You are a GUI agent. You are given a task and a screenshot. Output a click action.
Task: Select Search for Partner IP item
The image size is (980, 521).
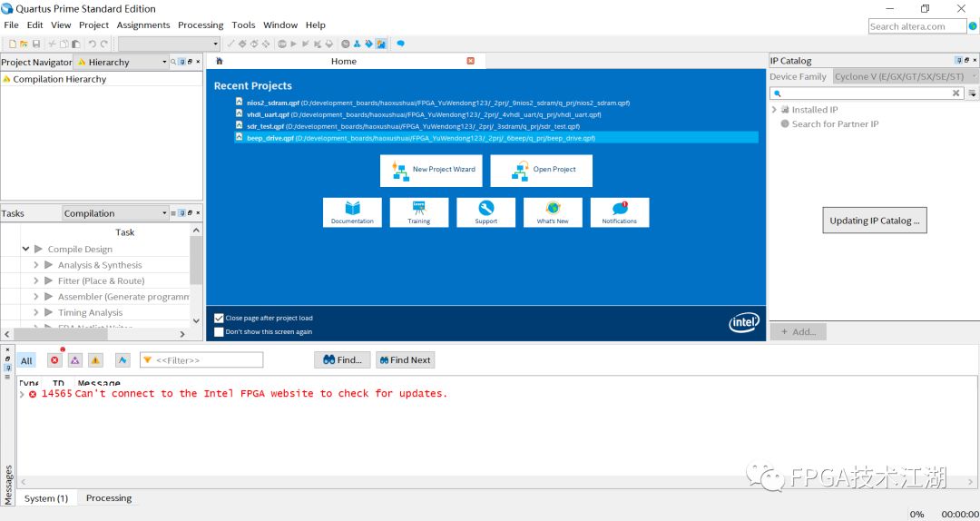point(835,123)
